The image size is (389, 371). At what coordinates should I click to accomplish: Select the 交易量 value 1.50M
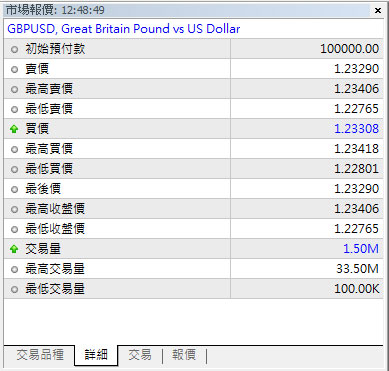361,249
